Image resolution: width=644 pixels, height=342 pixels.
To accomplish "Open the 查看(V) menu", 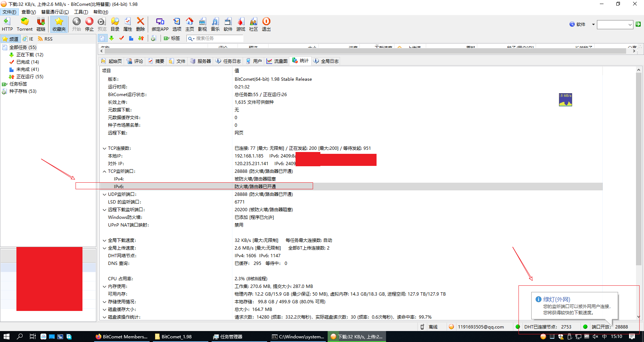I will pos(28,12).
